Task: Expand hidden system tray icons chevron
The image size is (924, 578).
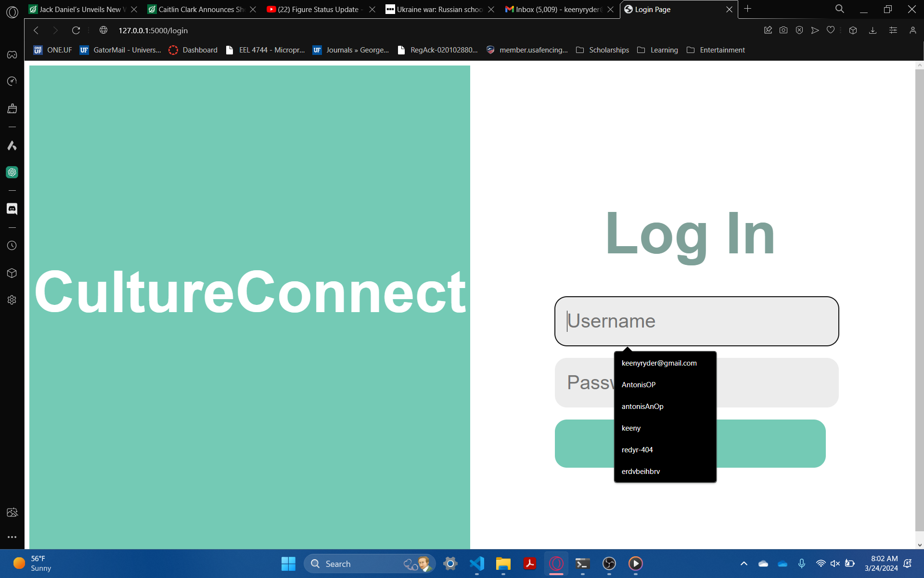Action: [x=744, y=564]
